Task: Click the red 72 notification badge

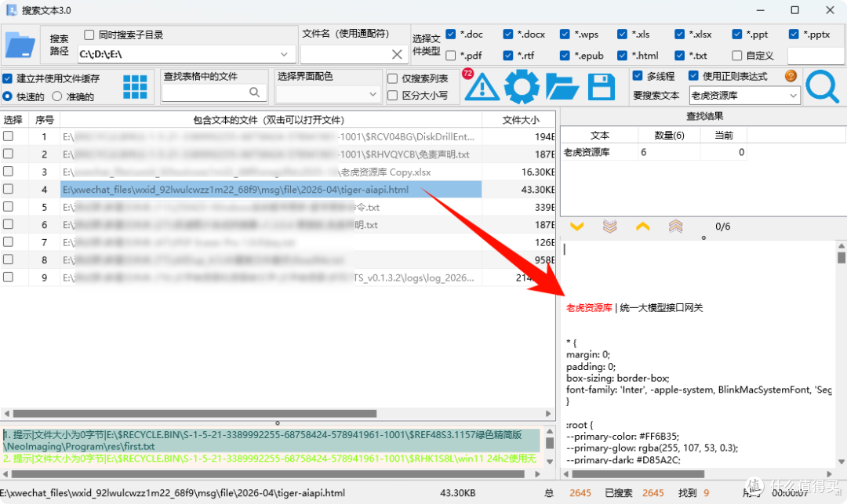Action: click(x=467, y=74)
